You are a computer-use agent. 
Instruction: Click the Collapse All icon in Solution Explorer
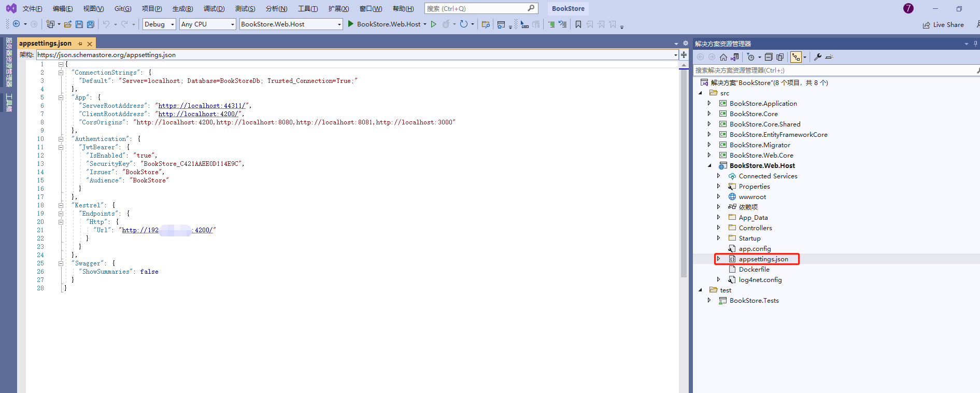[769, 57]
